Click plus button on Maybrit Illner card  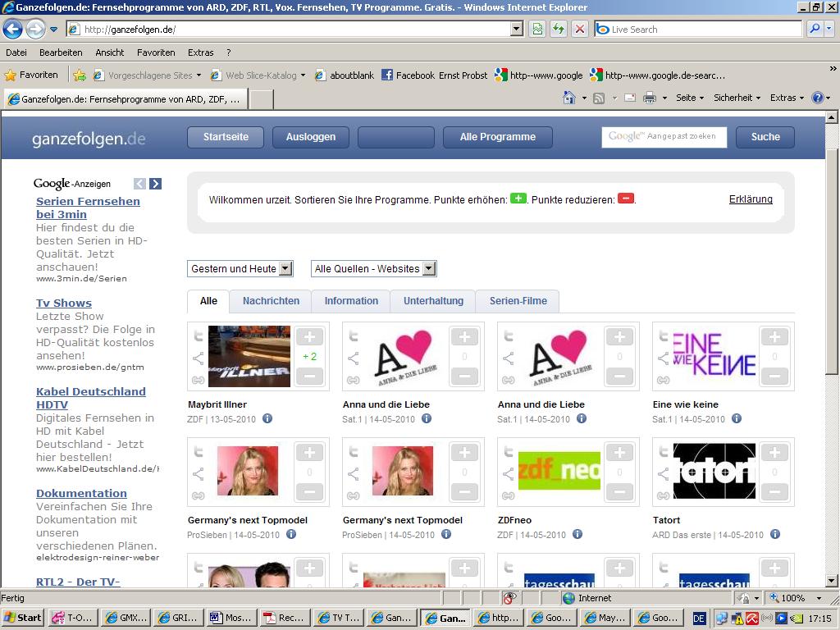tap(309, 337)
